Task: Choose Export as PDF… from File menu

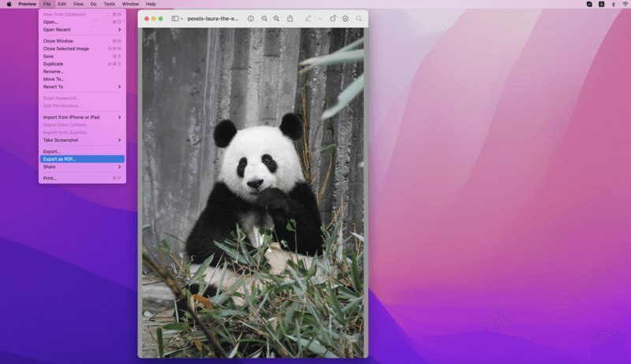Action: tap(82, 159)
